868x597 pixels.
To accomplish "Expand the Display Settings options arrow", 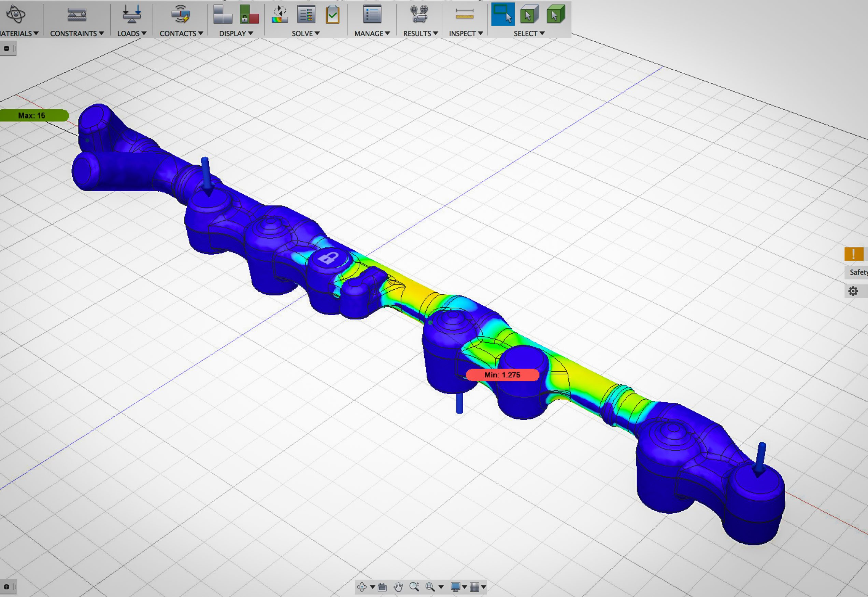I will coord(464,587).
